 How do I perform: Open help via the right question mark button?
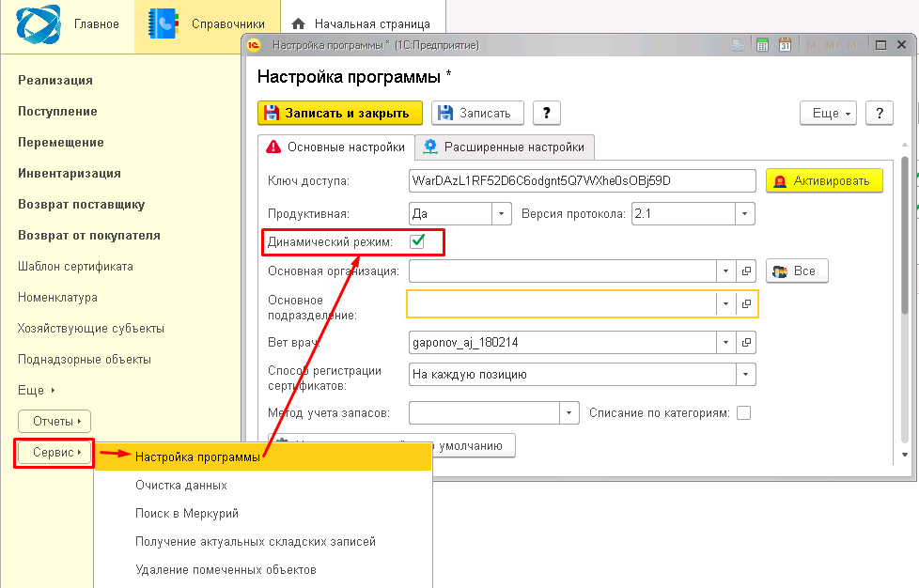coord(880,113)
